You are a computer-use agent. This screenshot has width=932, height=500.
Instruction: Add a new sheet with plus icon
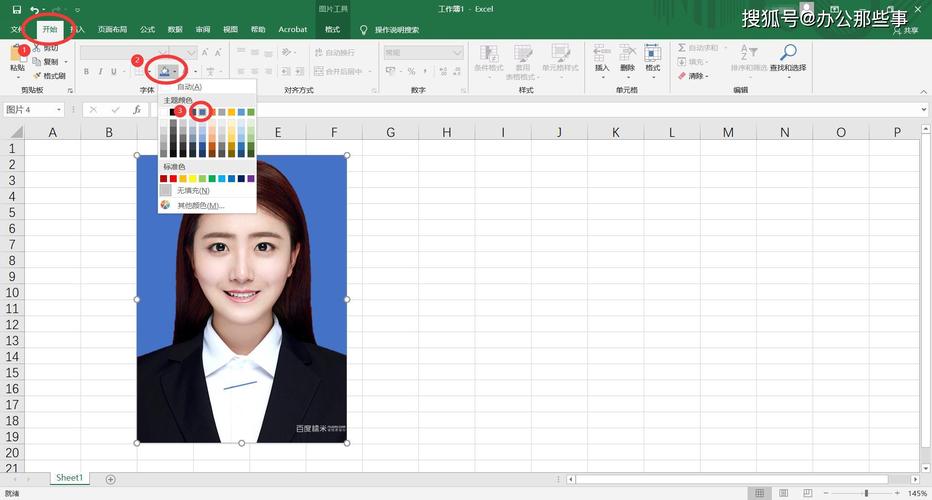tap(111, 479)
